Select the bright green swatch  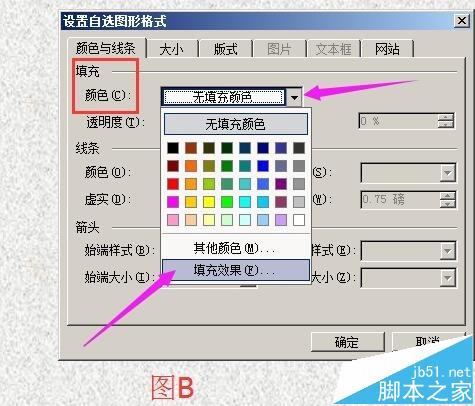(227, 202)
